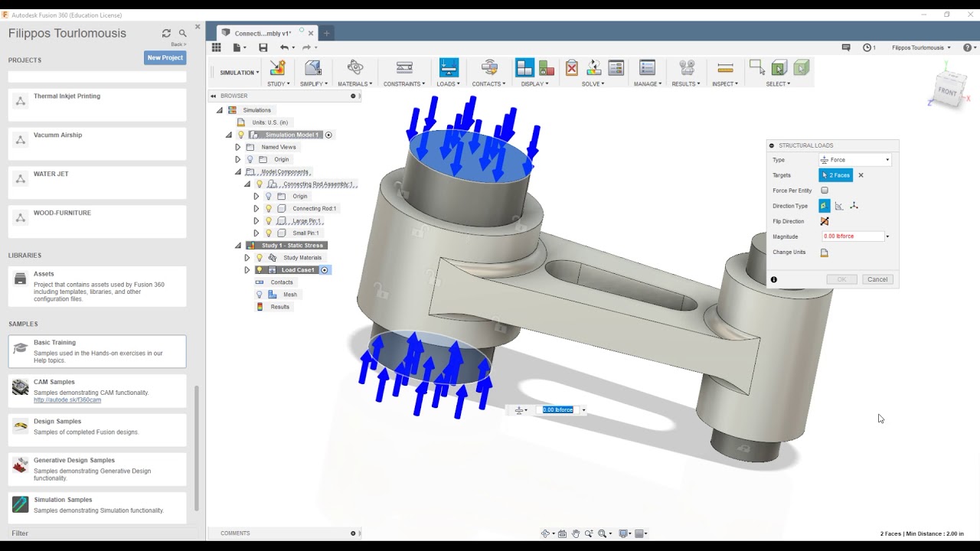Open the job status clock icon
The width and height of the screenshot is (980, 551).
(867, 47)
